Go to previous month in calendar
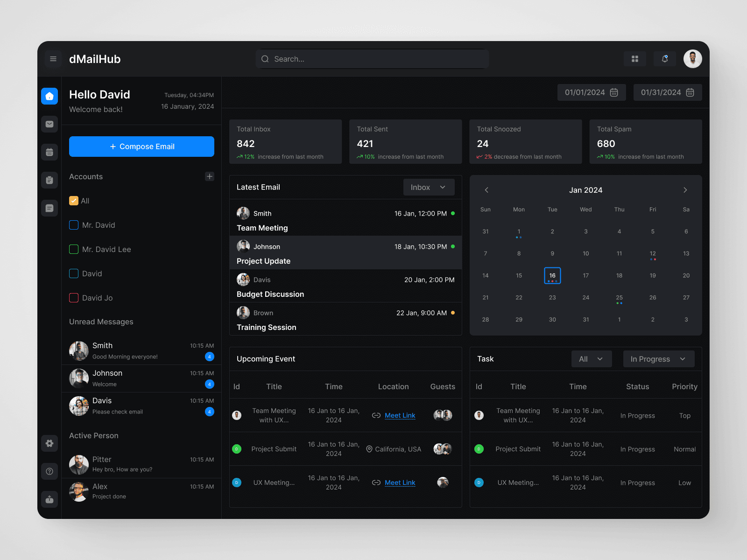Image resolution: width=747 pixels, height=560 pixels. [486, 190]
